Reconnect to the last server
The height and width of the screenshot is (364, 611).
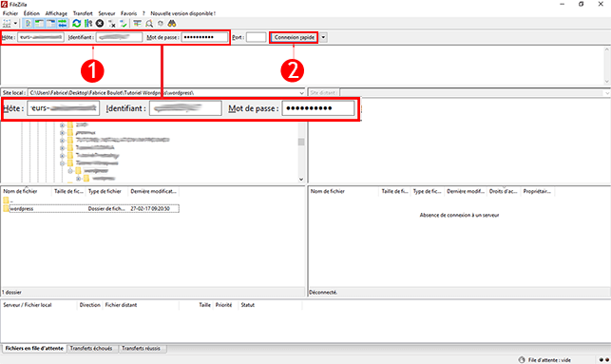coord(124,24)
